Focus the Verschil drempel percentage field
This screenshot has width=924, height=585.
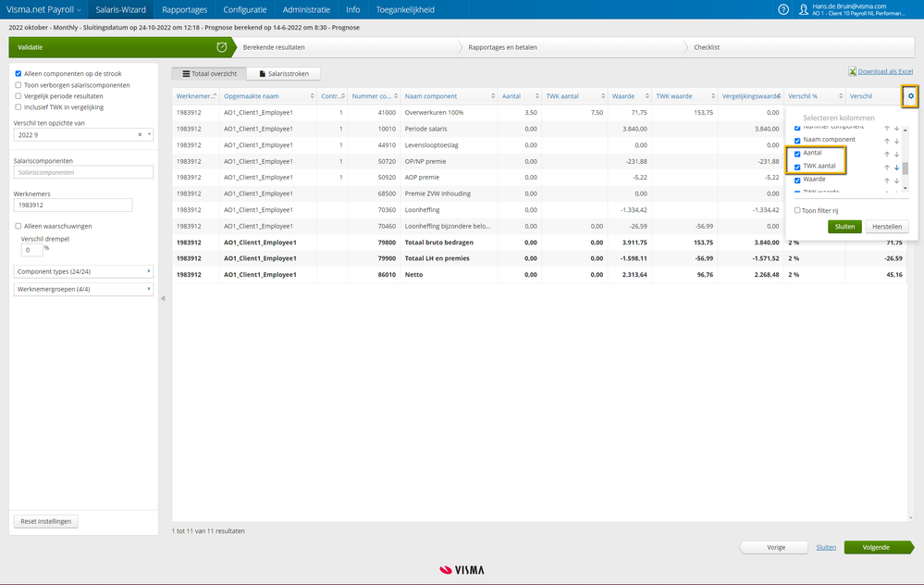pyautogui.click(x=31, y=250)
